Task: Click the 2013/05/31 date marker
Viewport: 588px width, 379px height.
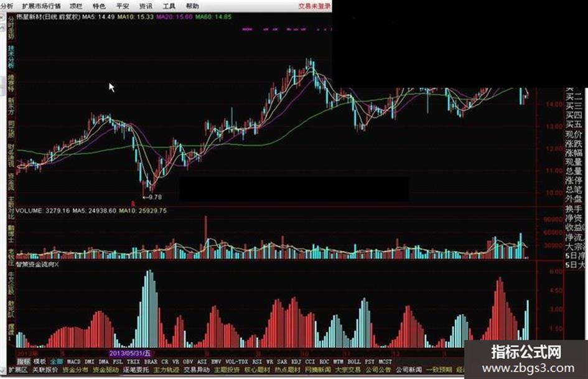Action: 130,353
